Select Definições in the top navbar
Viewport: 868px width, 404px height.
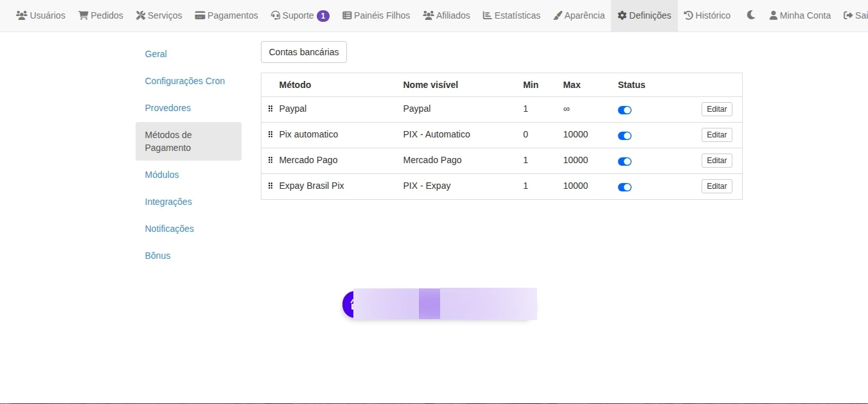coord(644,15)
